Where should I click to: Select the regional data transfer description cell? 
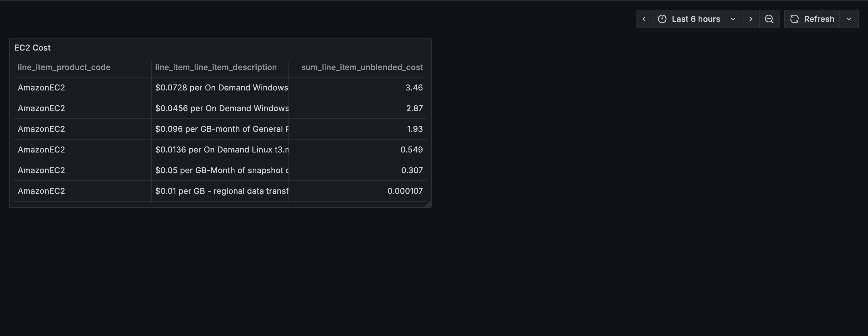point(221,191)
